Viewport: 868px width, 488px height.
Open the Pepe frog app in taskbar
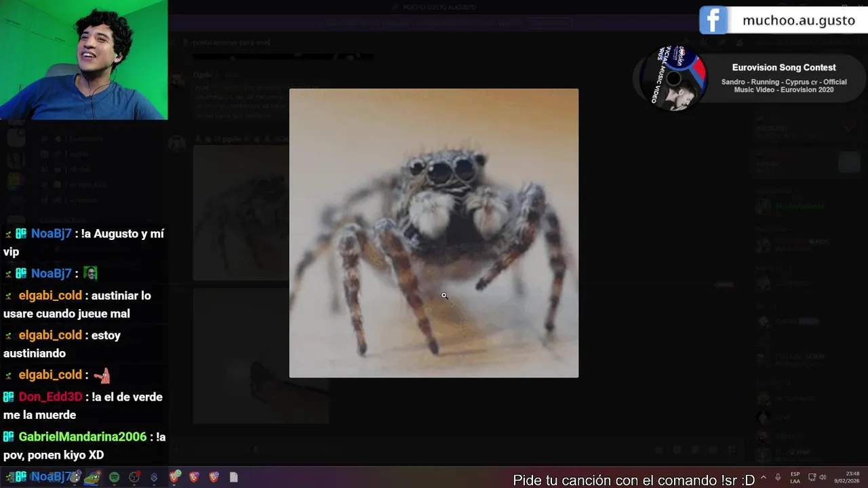(x=93, y=477)
